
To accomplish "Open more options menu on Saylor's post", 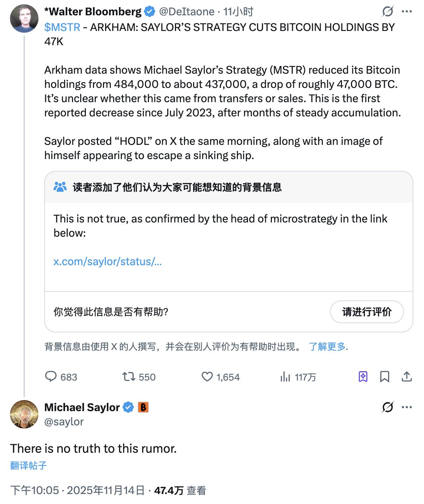I will coord(407,407).
